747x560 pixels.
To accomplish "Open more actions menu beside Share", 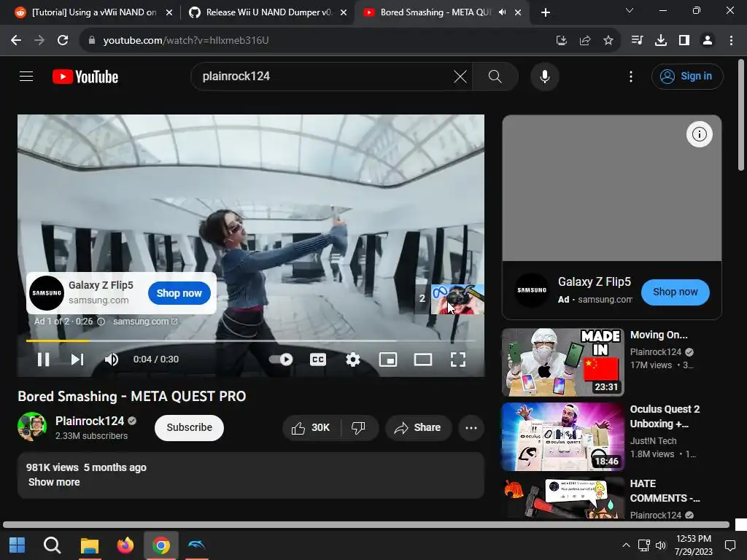I will coord(471,427).
